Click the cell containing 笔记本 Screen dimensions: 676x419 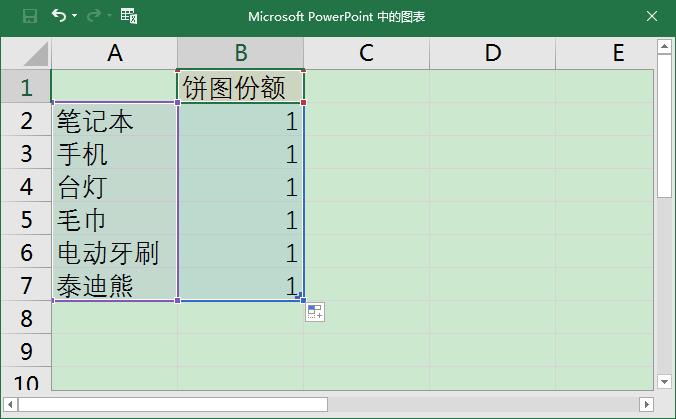(115, 120)
